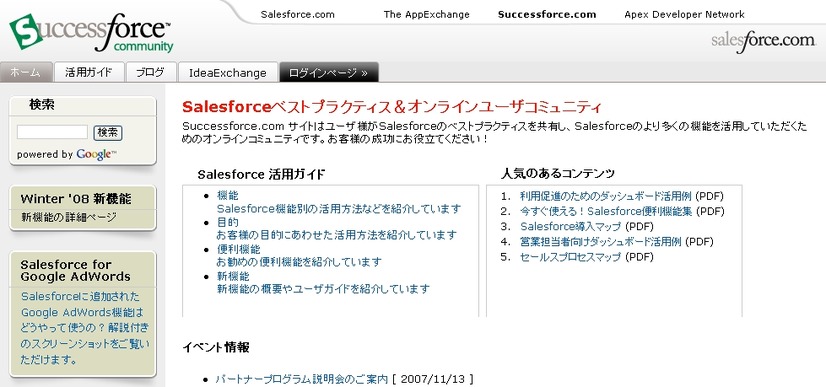Open 利用促進のためのダッシュボード活用例 PDF link

pyautogui.click(x=605, y=196)
